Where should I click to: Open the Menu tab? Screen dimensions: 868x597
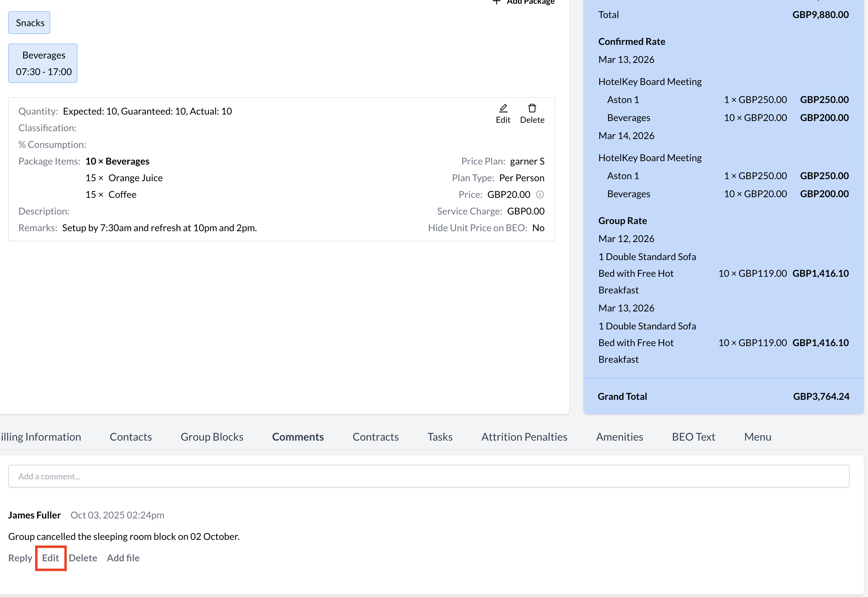click(757, 437)
